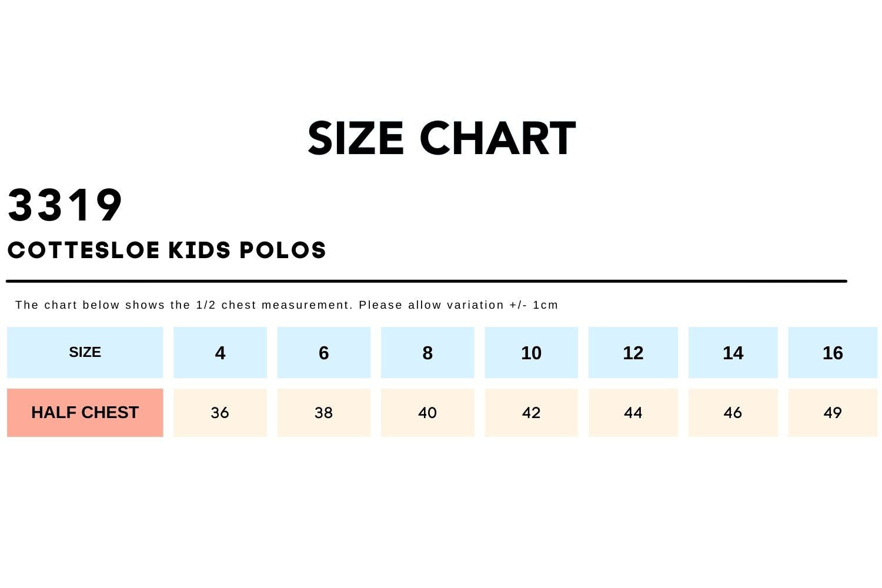Viewport: 882px width, 588px height.
Task: Select size 4 column header
Action: [220, 353]
